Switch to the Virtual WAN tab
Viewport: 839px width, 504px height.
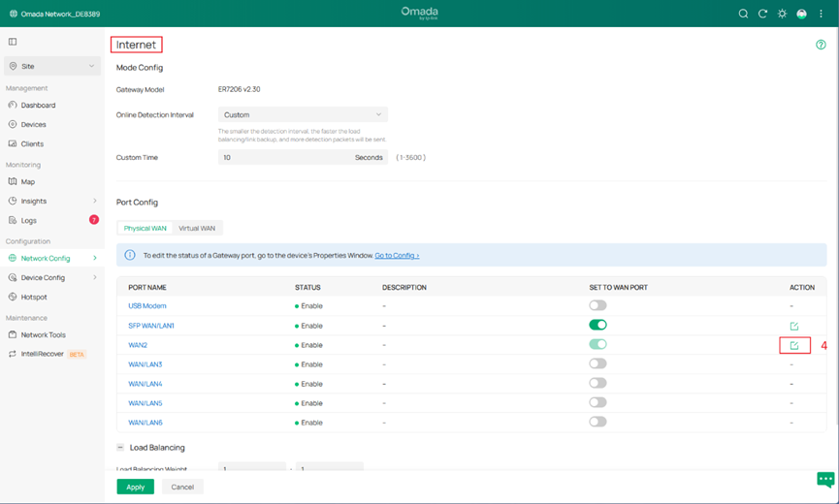click(197, 228)
